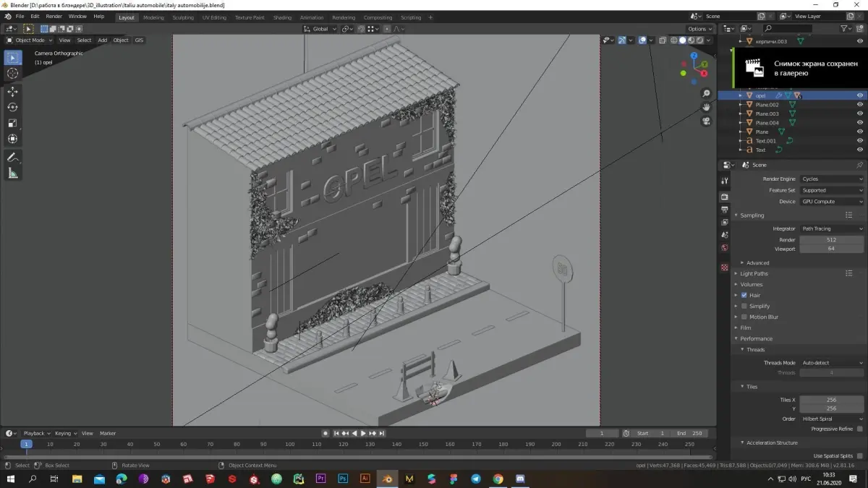Viewport: 868px width, 488px height.
Task: Open the Object Mode dropdown
Action: [29, 40]
